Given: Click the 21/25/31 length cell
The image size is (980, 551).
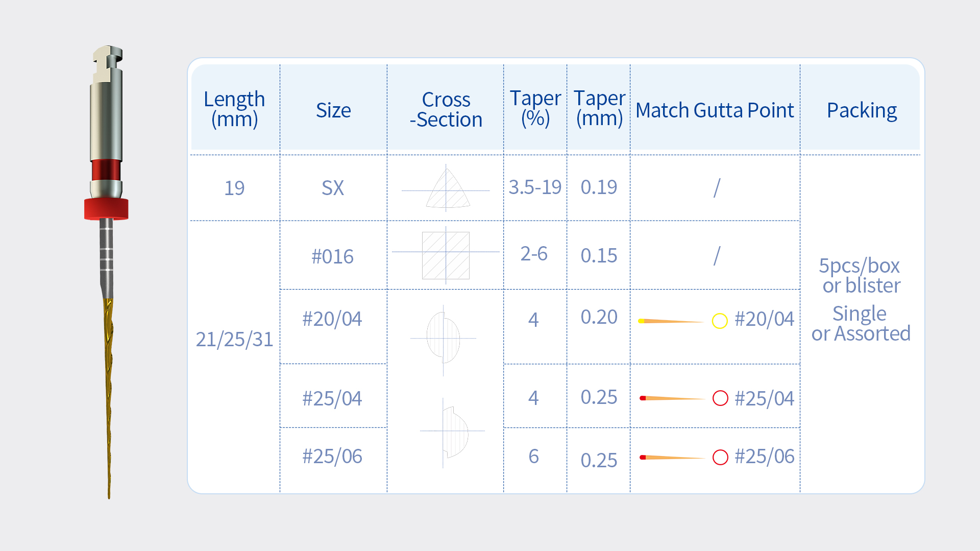Looking at the screenshot, I should [234, 339].
